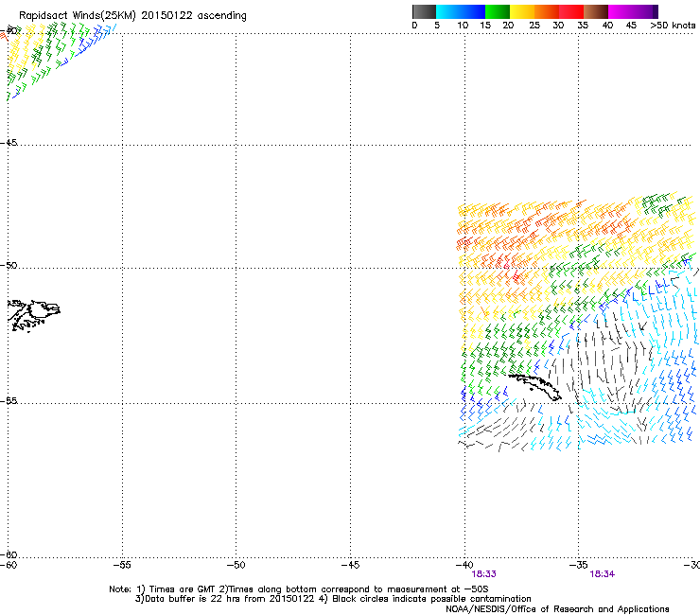
Task: Click the brown 35-40 knots legend swatch
Action: (x=596, y=11)
